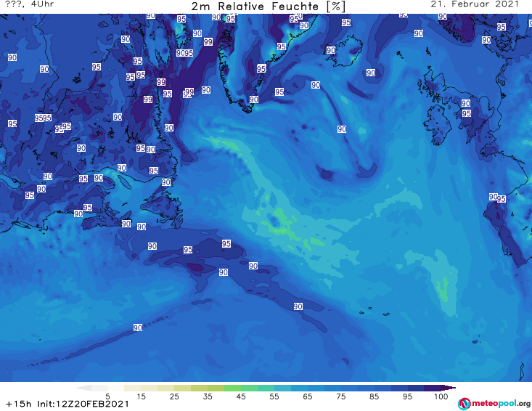532x411 pixels.
Task: Click the overlapping "9095" contour label on map
Action: (x=184, y=53)
